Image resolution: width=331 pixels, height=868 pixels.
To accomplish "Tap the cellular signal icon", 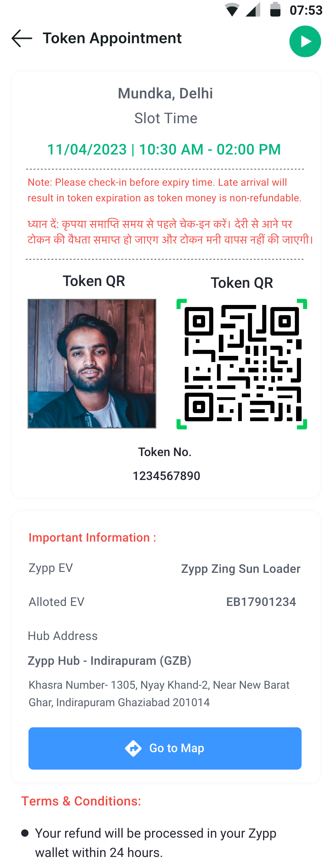I will [253, 10].
